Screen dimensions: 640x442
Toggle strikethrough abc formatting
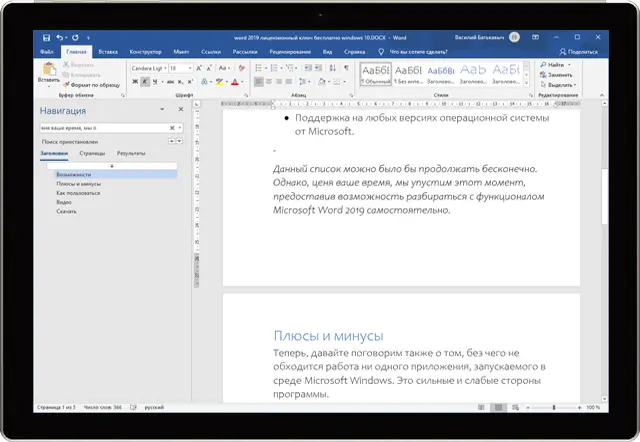171,82
